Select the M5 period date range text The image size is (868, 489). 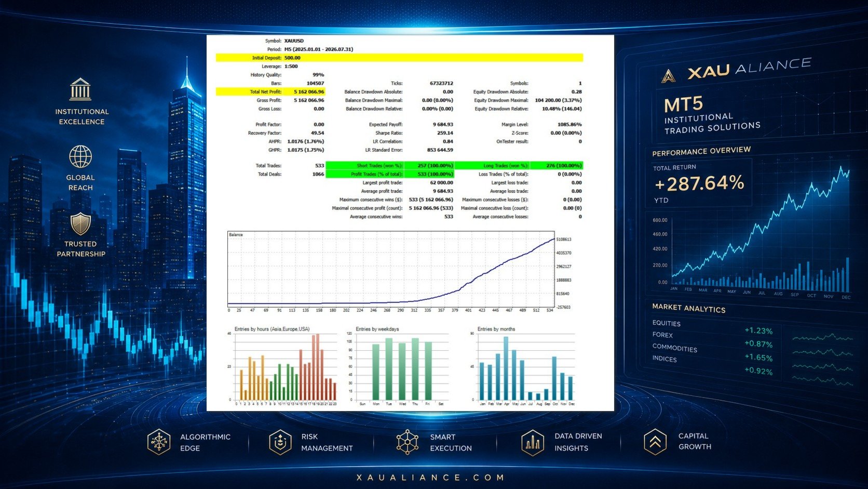click(x=319, y=49)
